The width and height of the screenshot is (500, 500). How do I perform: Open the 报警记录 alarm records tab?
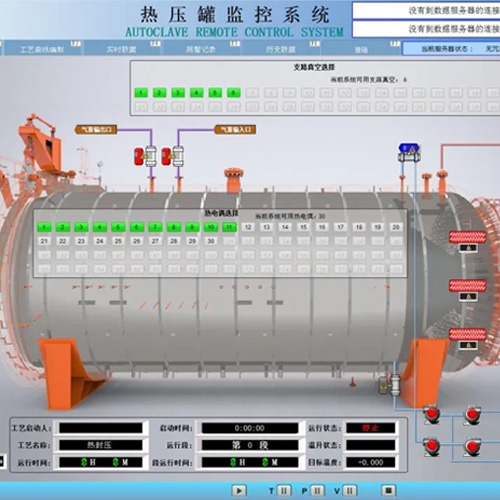pos(201,49)
